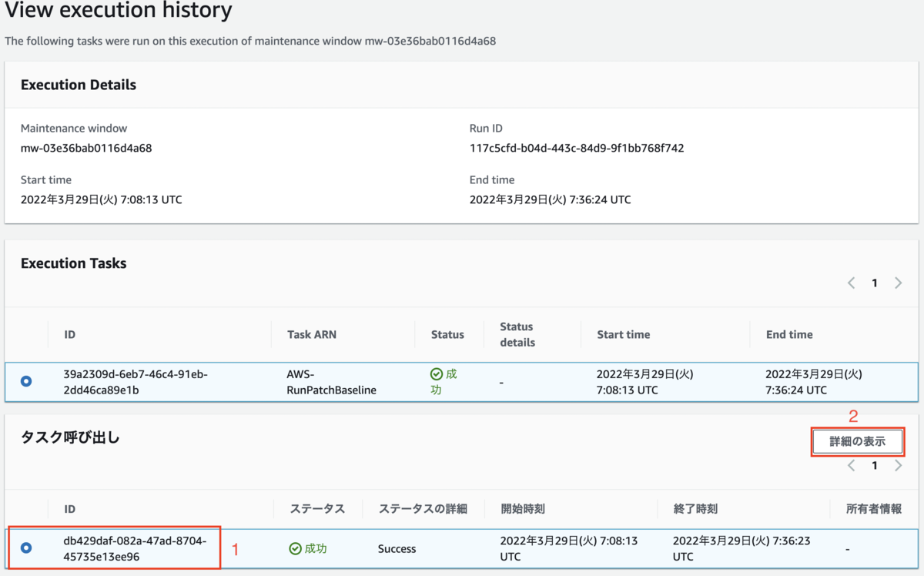The image size is (924, 576).
Task: Click the ID column header in Execution Tasks
Action: 69,334
